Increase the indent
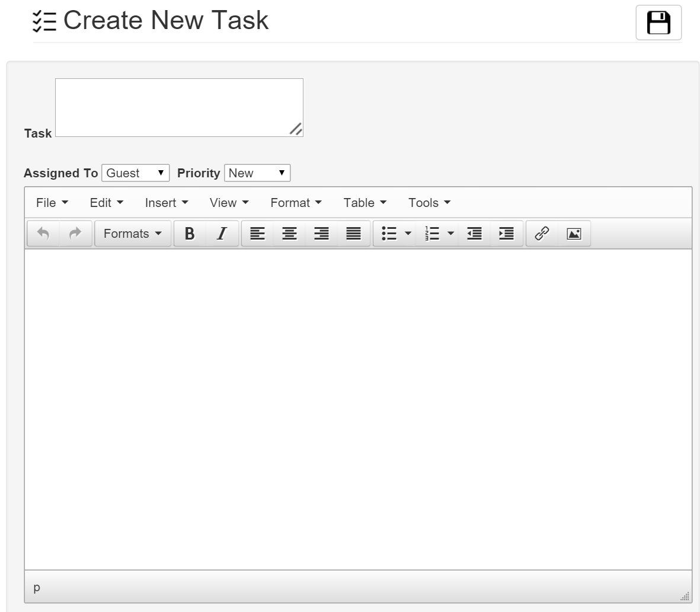Viewport: 700px width, 612px height. coord(506,233)
